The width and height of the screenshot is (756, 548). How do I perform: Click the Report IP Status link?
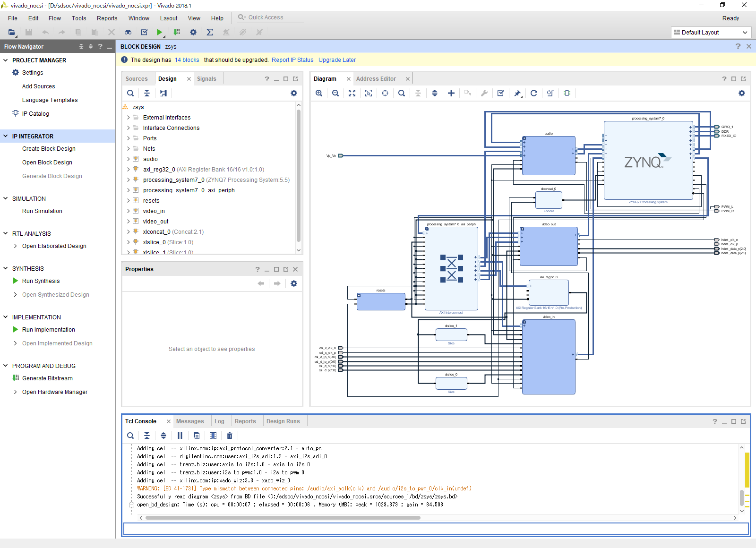(x=292, y=60)
